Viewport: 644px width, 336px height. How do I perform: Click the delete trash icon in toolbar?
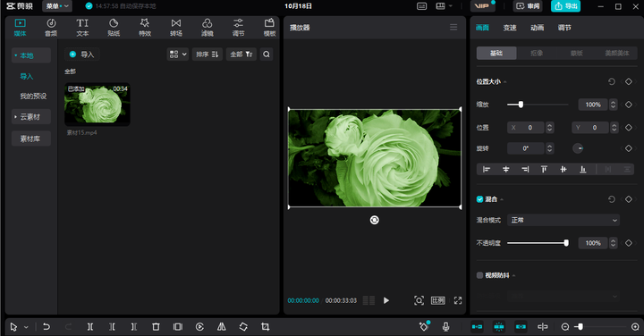156,326
